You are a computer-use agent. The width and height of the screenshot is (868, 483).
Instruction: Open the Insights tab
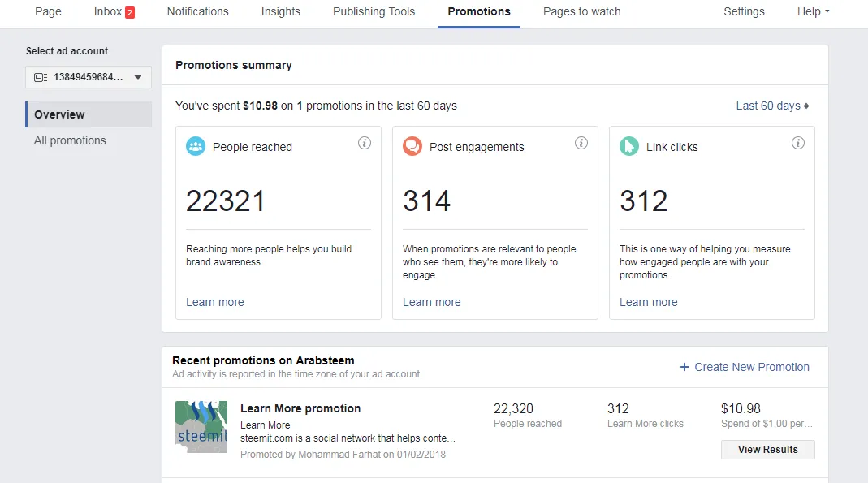(281, 11)
